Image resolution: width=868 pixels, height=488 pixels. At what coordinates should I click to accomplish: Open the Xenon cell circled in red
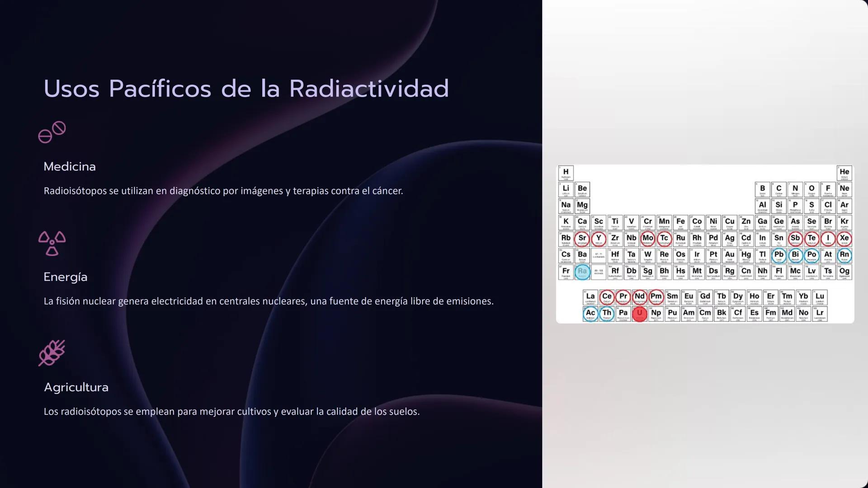click(844, 239)
